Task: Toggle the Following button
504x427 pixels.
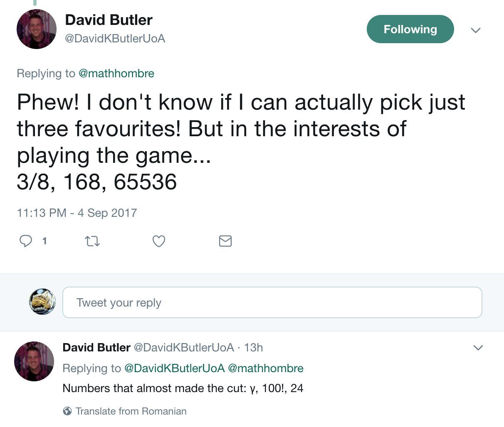Action: [410, 29]
